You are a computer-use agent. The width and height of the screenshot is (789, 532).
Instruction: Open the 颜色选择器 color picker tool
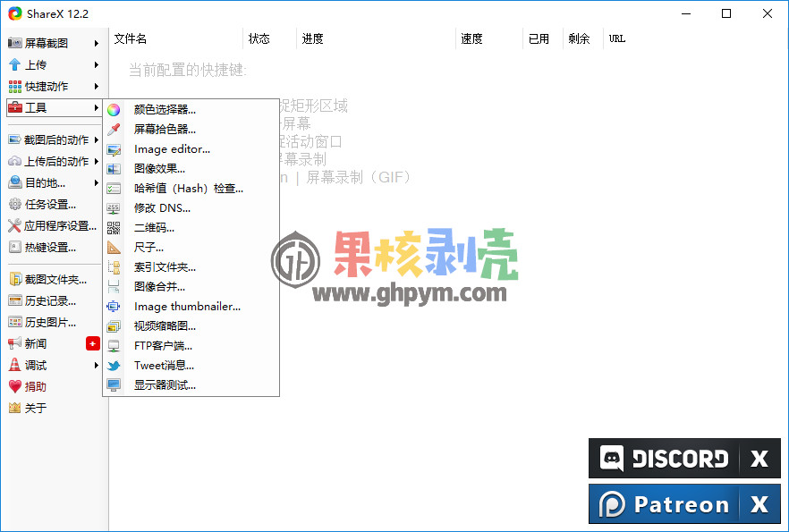[191, 110]
